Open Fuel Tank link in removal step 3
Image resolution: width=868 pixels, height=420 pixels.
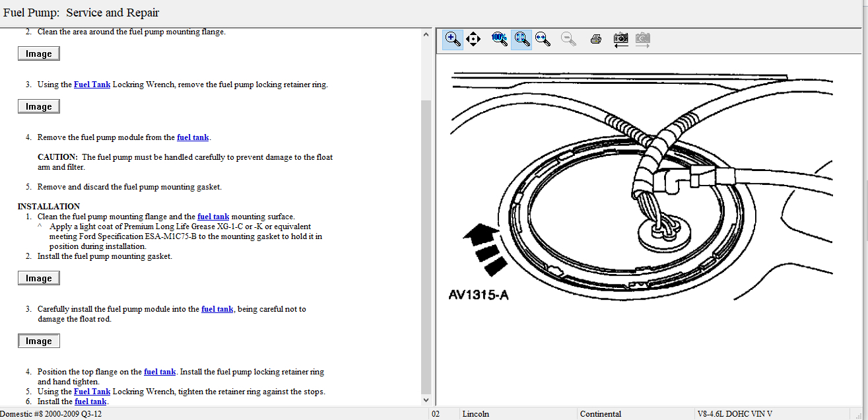92,85
